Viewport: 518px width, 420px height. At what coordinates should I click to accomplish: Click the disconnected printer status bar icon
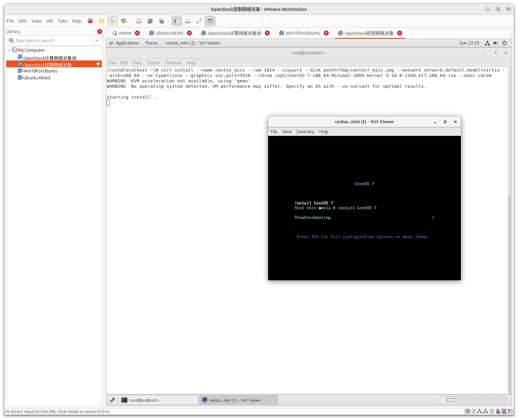[x=504, y=412]
